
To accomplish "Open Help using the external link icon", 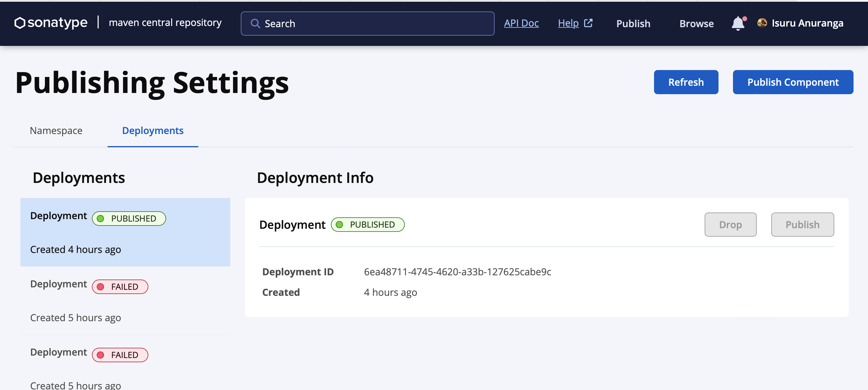I will click(x=588, y=23).
